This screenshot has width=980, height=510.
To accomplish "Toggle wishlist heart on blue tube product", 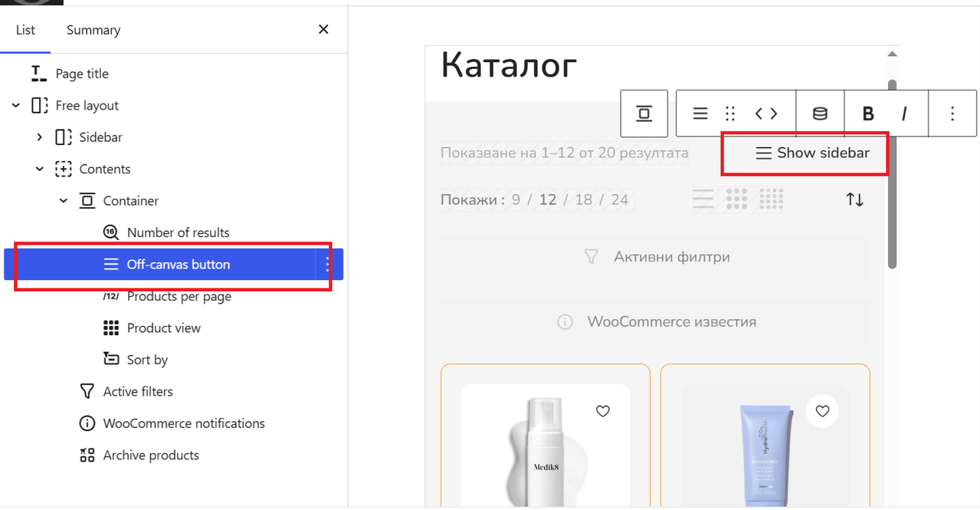I will coord(822,411).
